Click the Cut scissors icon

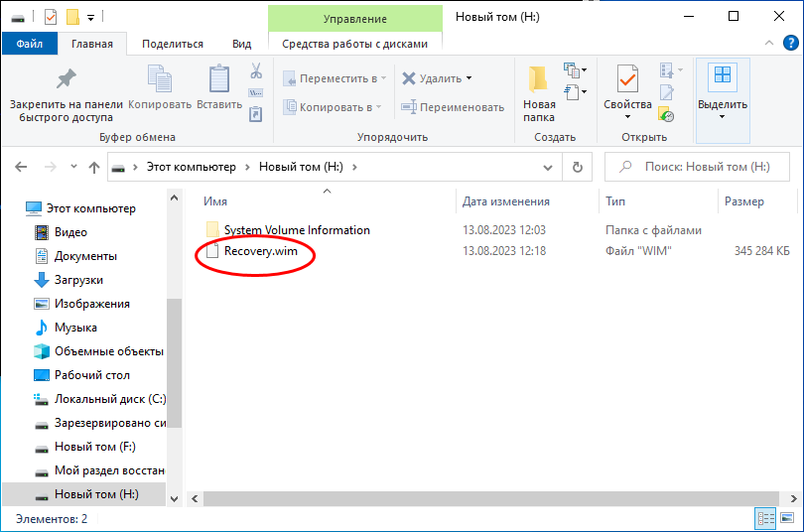coord(256,70)
